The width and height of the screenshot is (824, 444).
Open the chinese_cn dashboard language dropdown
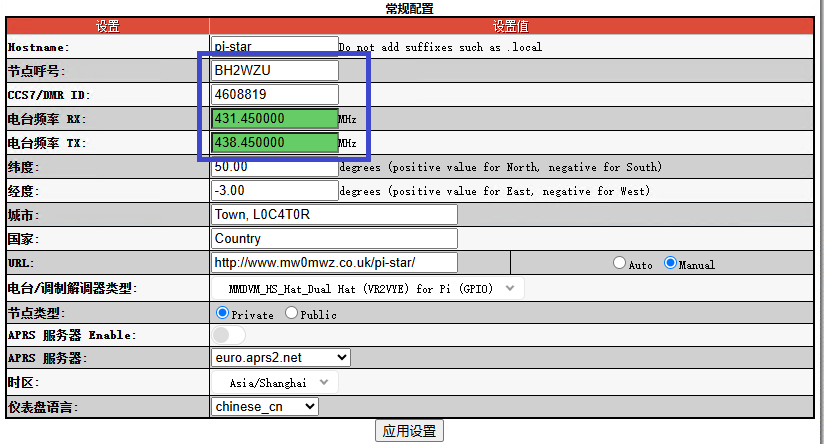pos(265,406)
